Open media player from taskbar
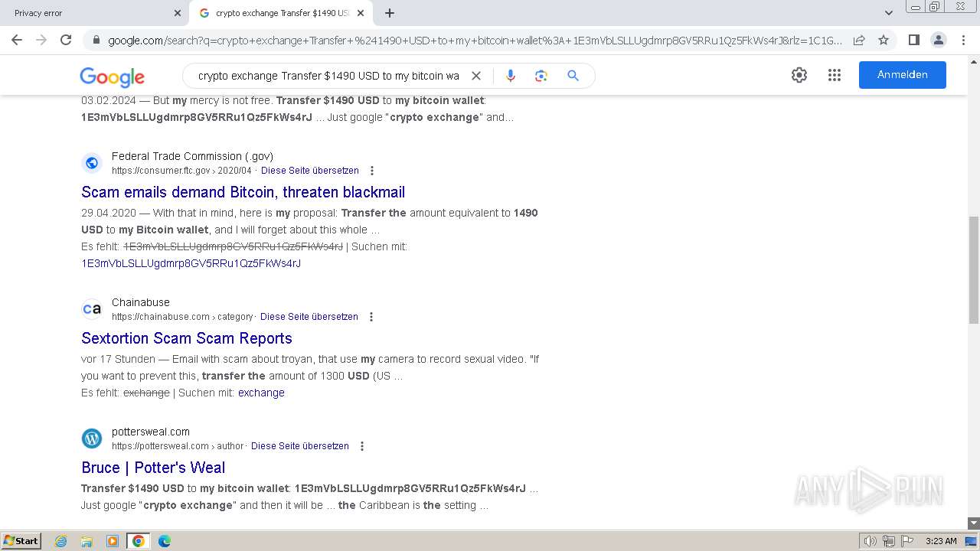Screen dimensions: 980x551 click(x=113, y=541)
